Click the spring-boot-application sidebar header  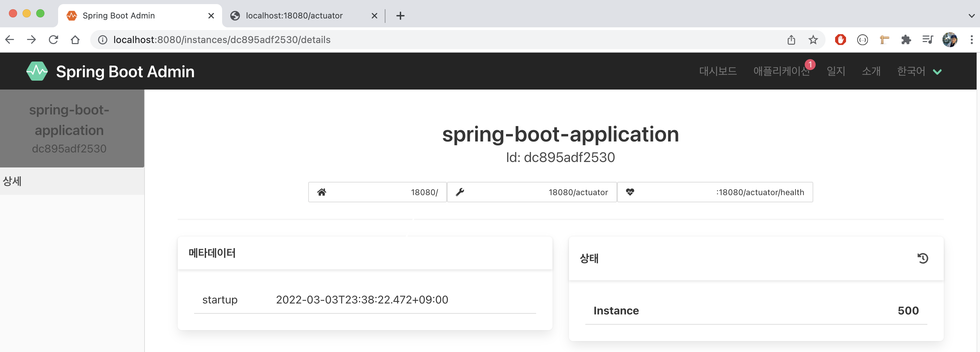(72, 128)
